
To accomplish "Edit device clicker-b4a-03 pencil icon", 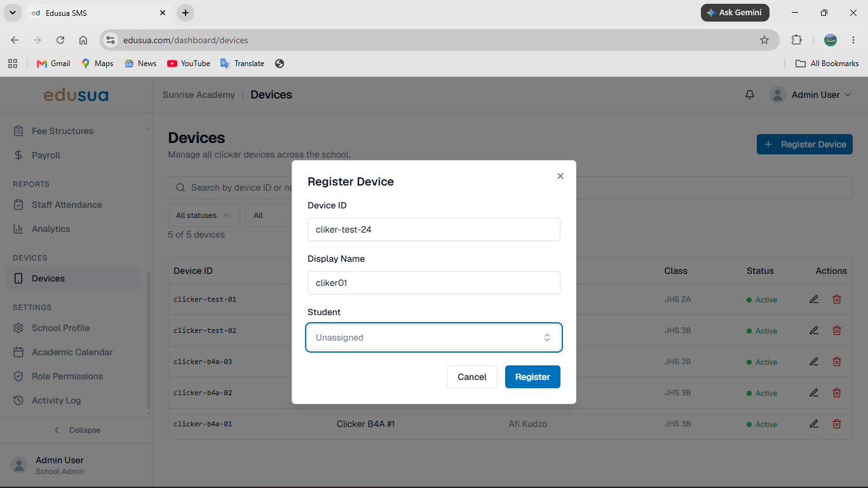I will [x=814, y=362].
